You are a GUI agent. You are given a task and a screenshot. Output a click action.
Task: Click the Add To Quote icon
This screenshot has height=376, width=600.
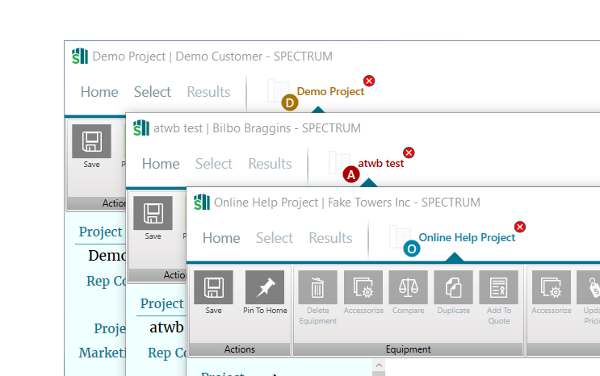click(x=499, y=287)
